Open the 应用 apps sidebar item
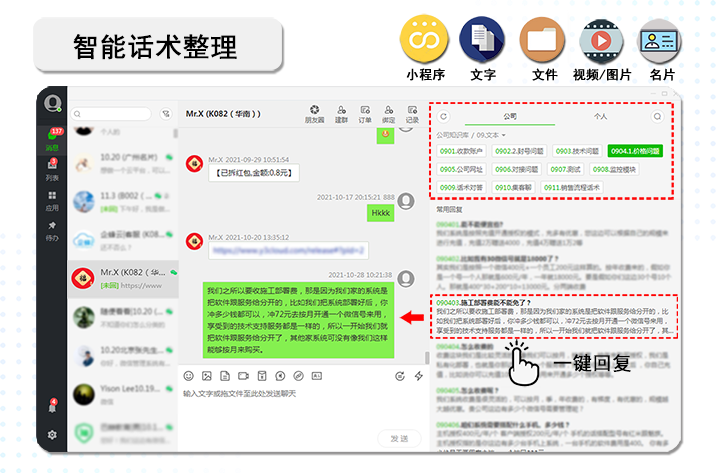This screenshot has height=473, width=720. [x=52, y=201]
